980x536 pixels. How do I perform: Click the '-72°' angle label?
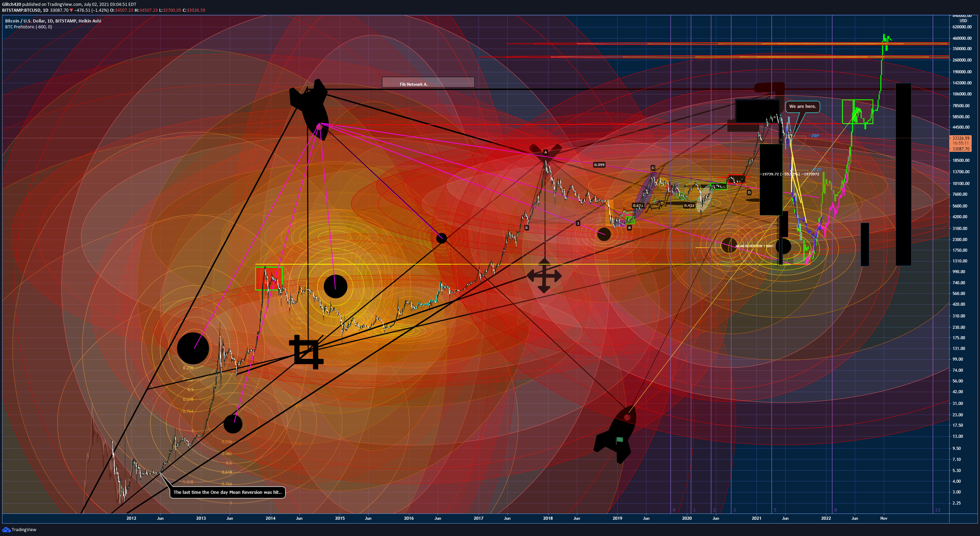click(816, 169)
